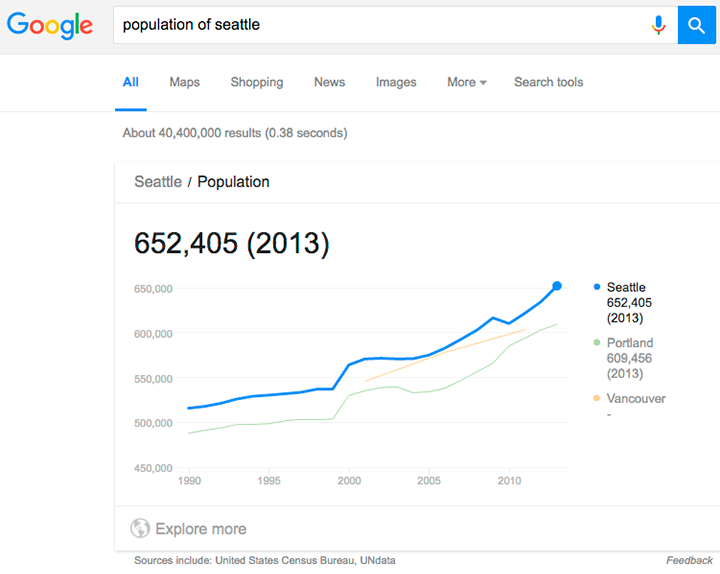Click the Population heading text
Image resolution: width=720 pixels, height=574 pixels.
click(x=233, y=182)
